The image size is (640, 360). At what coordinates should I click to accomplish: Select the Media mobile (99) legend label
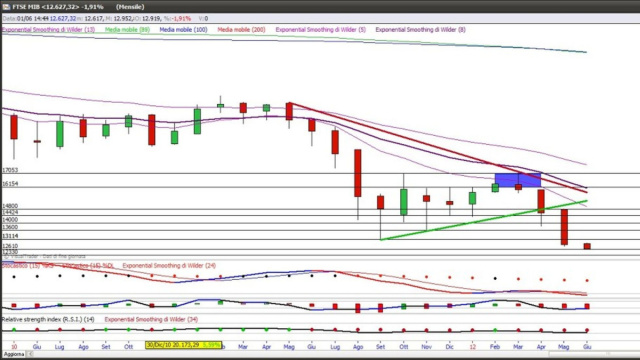click(127, 29)
